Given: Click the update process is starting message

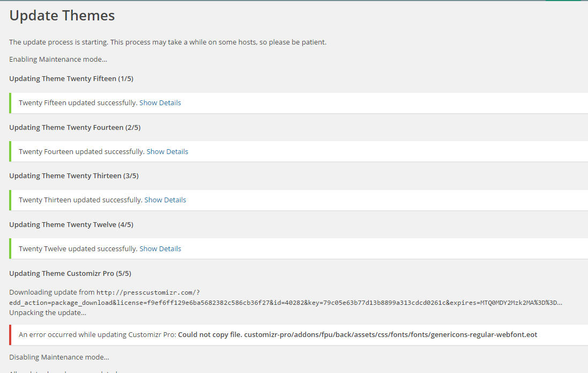Looking at the screenshot, I should (x=167, y=42).
